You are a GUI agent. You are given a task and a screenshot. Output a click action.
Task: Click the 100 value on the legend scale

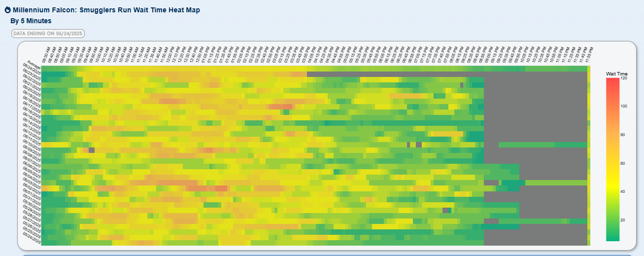tap(623, 106)
